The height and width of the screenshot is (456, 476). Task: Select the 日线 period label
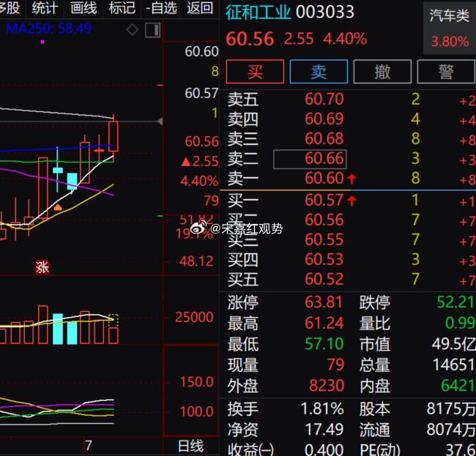190,446
